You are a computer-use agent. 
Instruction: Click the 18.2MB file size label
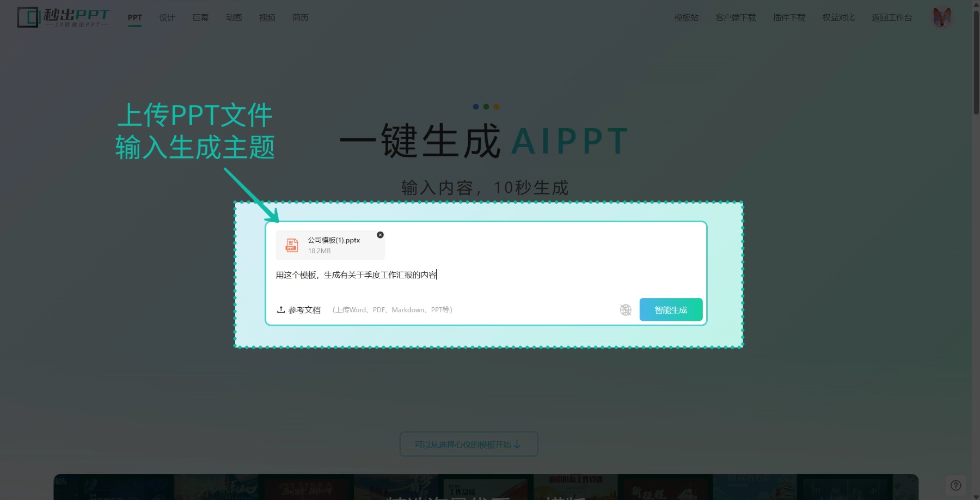(x=319, y=251)
